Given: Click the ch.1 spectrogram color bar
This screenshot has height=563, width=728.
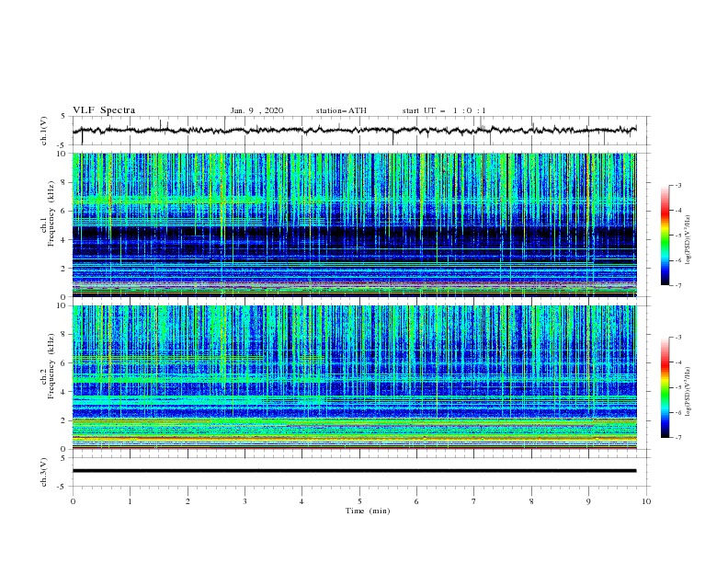Looking at the screenshot, I should (x=665, y=235).
